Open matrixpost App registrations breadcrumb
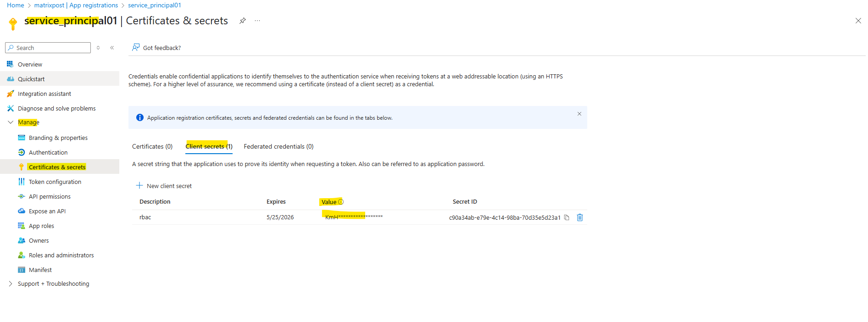 [x=76, y=5]
